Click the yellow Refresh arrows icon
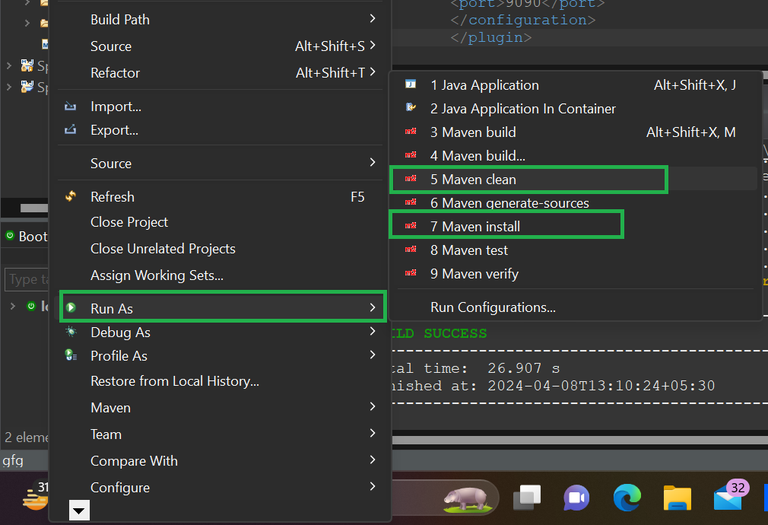768x525 pixels. click(x=70, y=197)
